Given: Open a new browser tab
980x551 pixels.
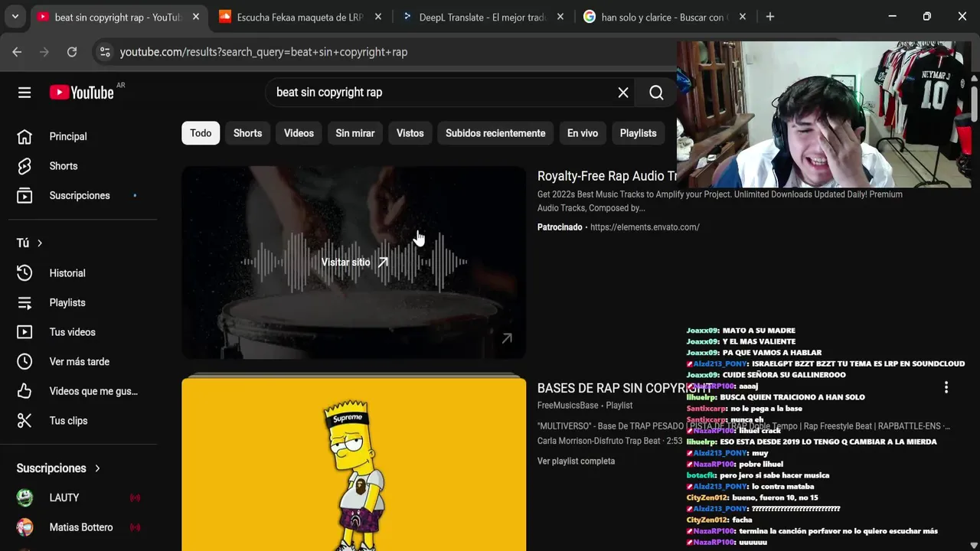Looking at the screenshot, I should click(x=770, y=17).
